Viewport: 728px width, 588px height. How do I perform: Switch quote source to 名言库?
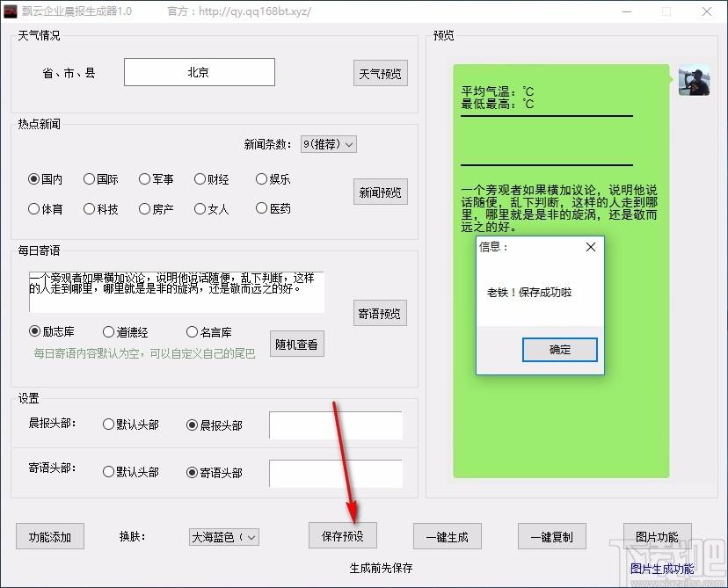coord(209,332)
